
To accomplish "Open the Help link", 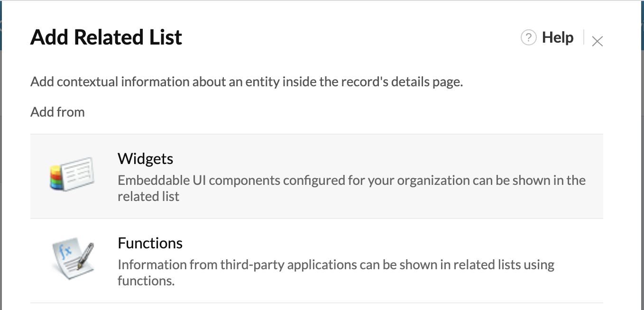I will 558,37.
